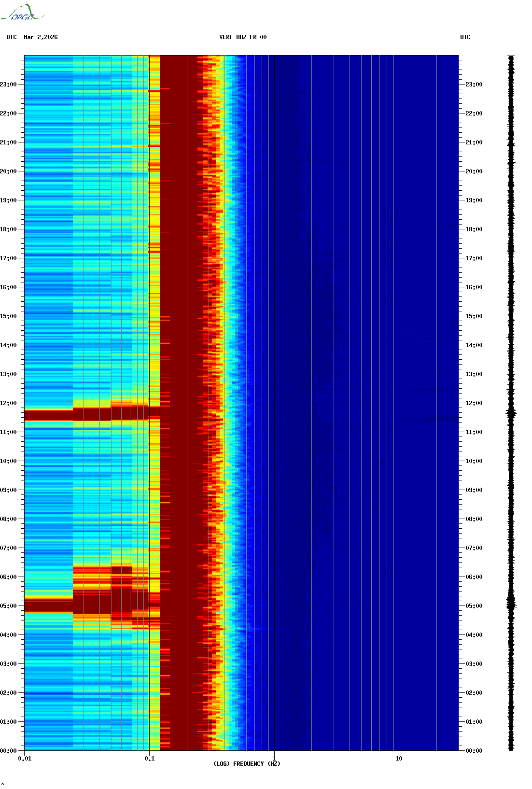Image resolution: width=532 pixels, height=789 pixels.
Task: Click the OGS logo in top corner
Action: point(22,13)
